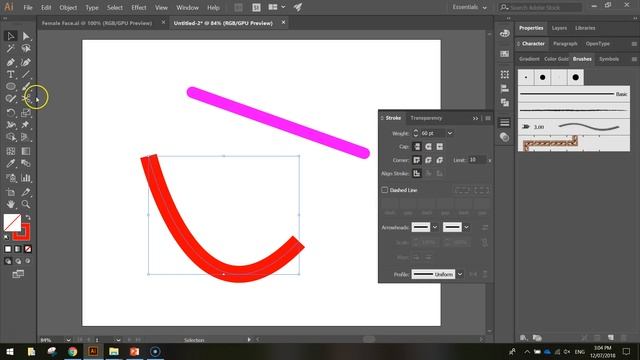
Task: Select the Column Graph tool
Action: pos(26,178)
